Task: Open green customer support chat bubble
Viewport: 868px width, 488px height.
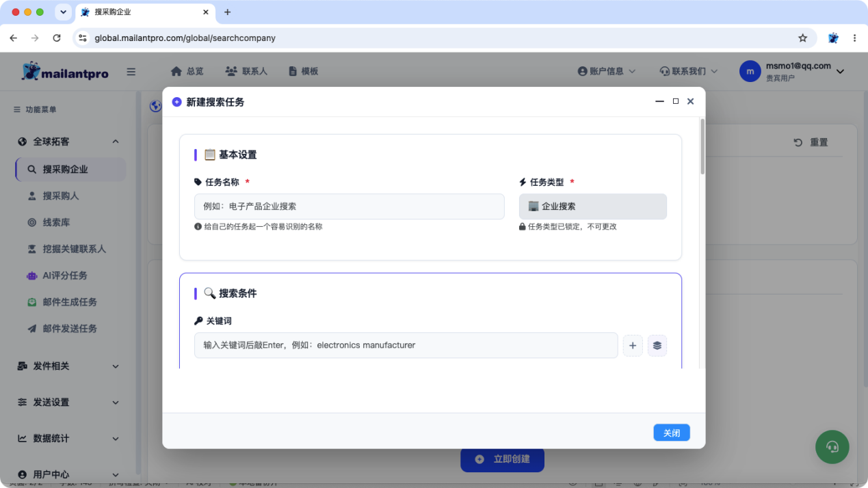Action: 832,448
